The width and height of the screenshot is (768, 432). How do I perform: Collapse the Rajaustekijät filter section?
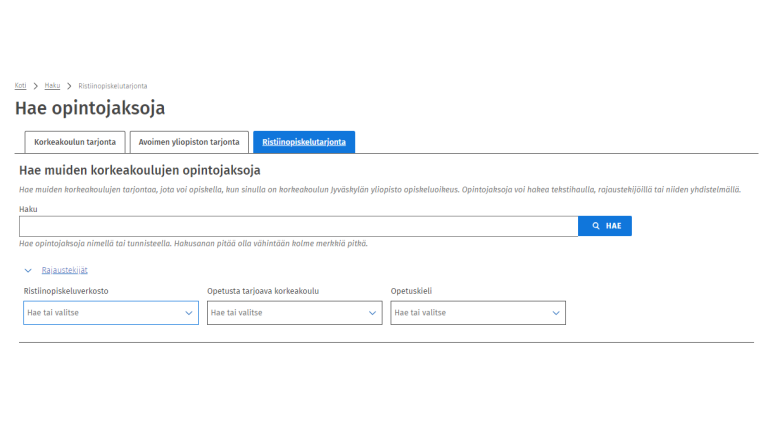(64, 270)
